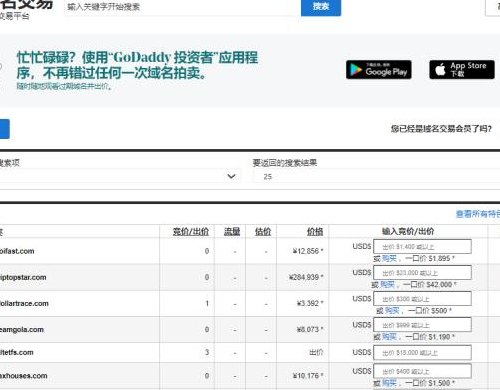Image resolution: width=500 pixels, height=390 pixels.
Task: Open the App Store download badge
Action: point(462,70)
